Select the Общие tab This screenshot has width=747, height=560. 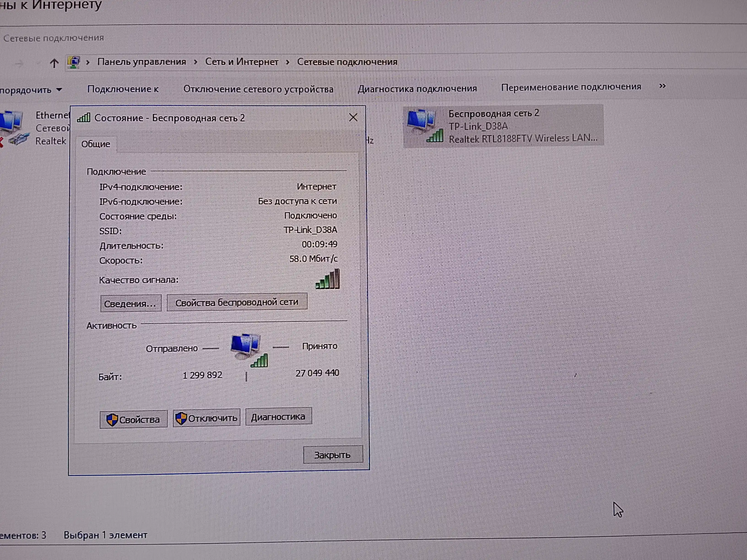point(96,144)
